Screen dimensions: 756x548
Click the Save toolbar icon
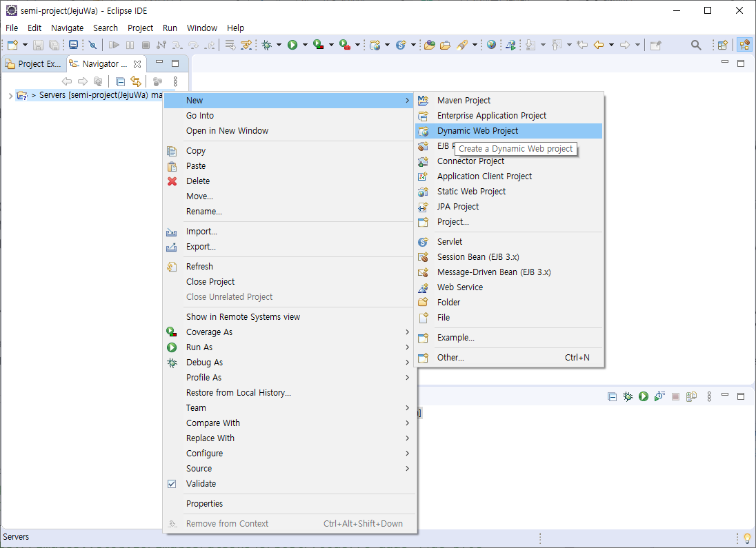click(38, 45)
